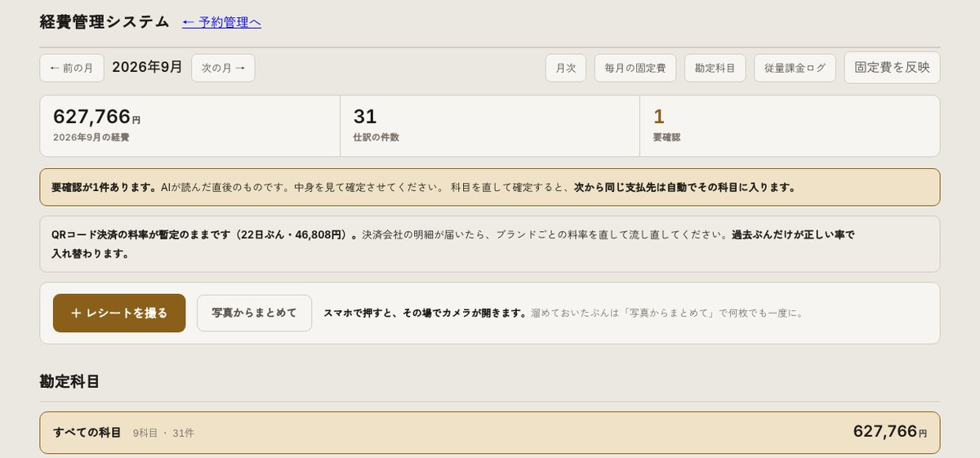This screenshot has width=980, height=458.
Task: Select the すべての科目 summary row
Action: pos(490,433)
